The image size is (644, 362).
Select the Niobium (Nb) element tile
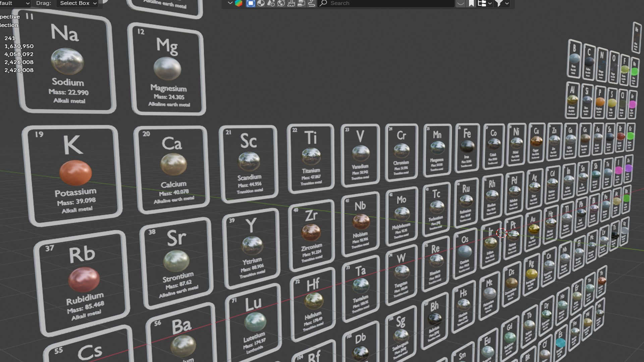click(x=361, y=224)
